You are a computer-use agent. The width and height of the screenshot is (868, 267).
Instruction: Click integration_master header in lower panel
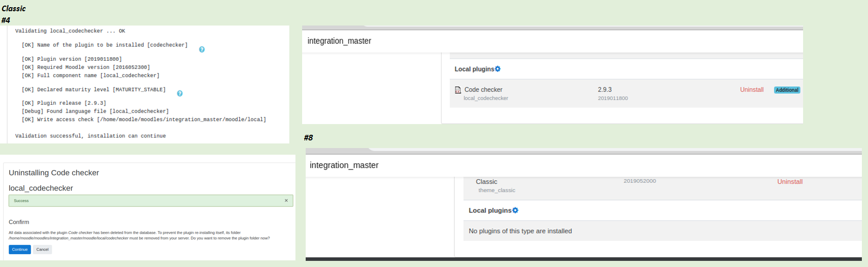pyautogui.click(x=344, y=165)
